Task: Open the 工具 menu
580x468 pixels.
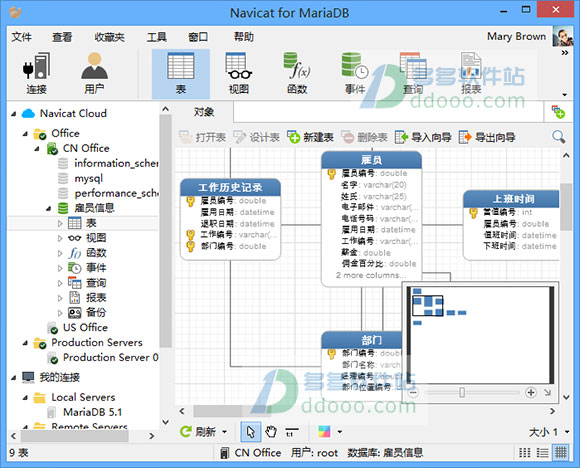Action: tap(156, 37)
